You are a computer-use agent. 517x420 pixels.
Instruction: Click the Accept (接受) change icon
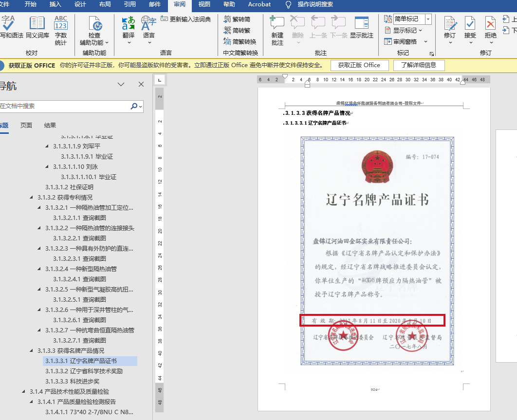coord(470,23)
